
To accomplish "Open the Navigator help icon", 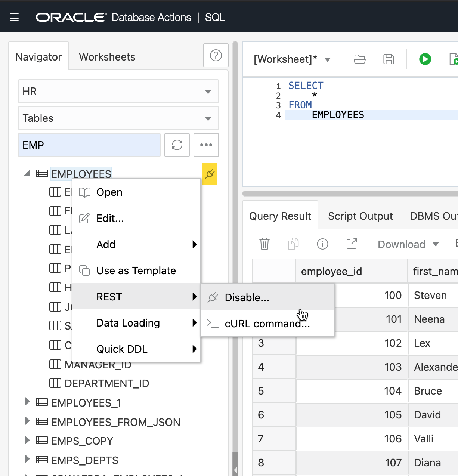I will tap(216, 55).
